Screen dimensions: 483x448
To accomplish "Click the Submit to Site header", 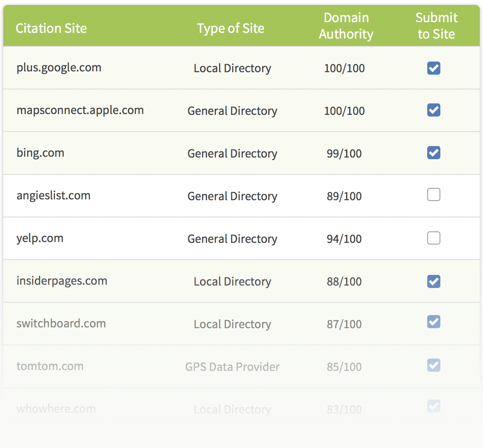I will pos(436,26).
